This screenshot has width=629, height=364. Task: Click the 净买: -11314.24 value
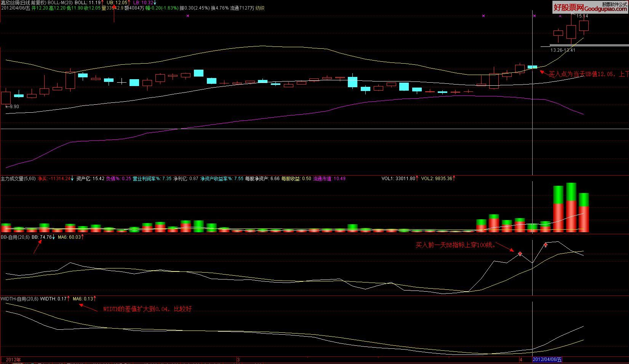[54, 178]
